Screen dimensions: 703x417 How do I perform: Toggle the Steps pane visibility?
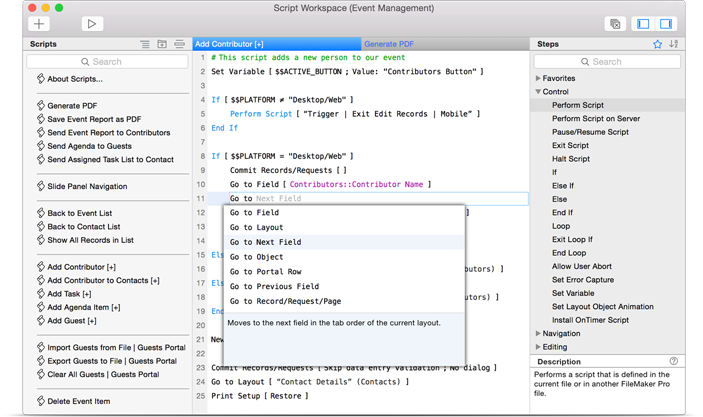tap(665, 23)
